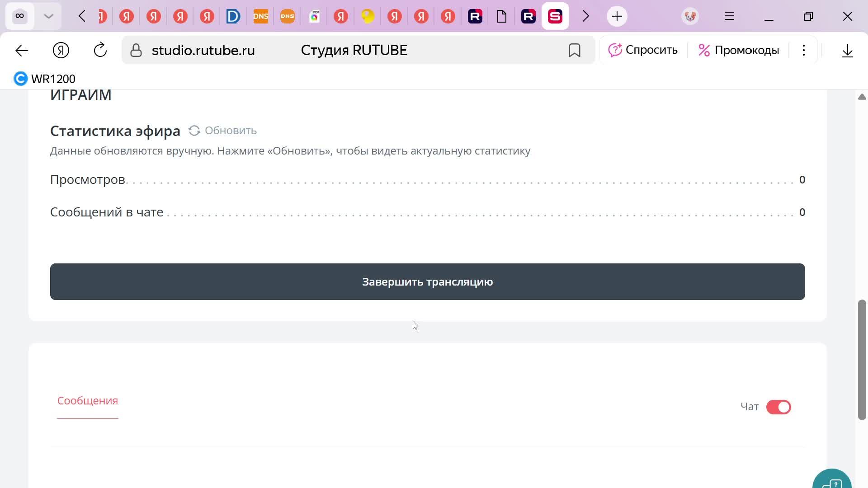
Task: Bookmark the page with the bookmark icon
Action: pyautogui.click(x=574, y=50)
